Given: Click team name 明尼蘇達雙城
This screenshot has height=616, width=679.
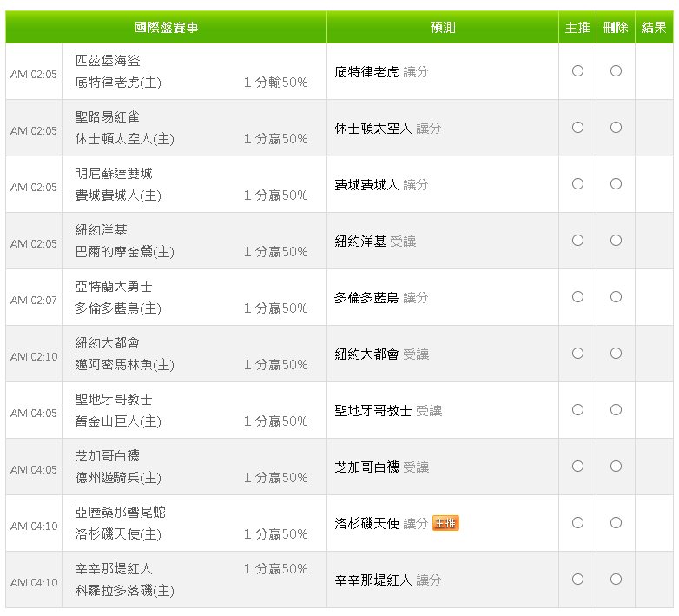Looking at the screenshot, I should [x=114, y=174].
